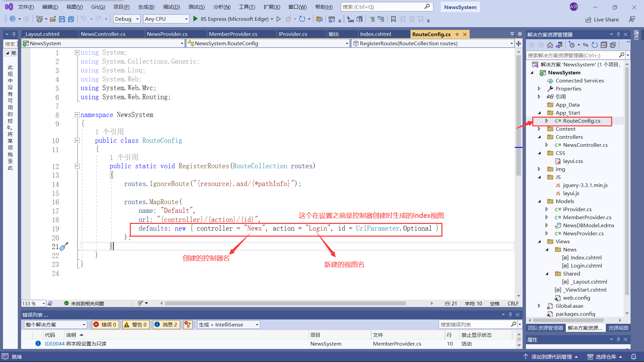This screenshot has width=644, height=362.
Task: Click the editor vertical scrollbar thumb
Action: [519, 116]
